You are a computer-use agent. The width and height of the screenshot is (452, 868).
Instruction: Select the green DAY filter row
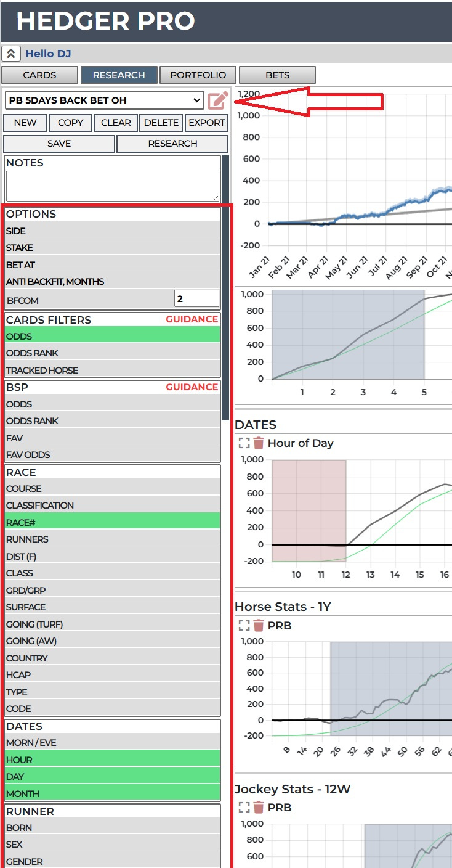click(x=113, y=777)
